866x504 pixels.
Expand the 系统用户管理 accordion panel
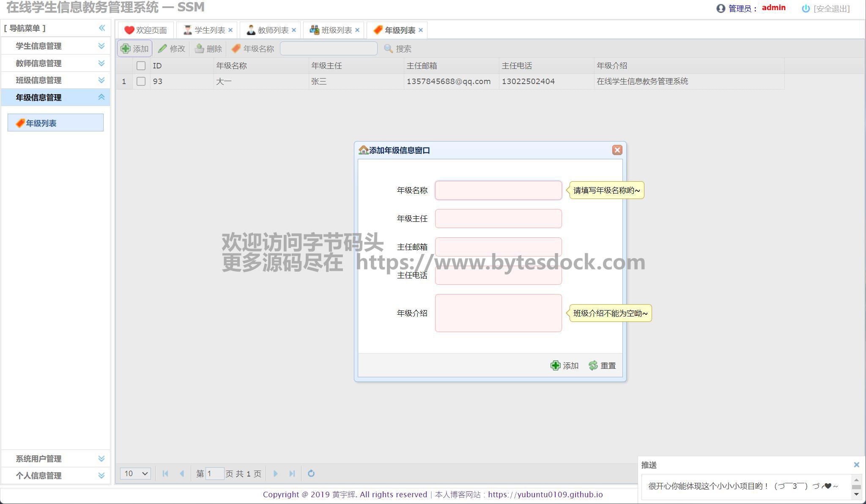101,458
